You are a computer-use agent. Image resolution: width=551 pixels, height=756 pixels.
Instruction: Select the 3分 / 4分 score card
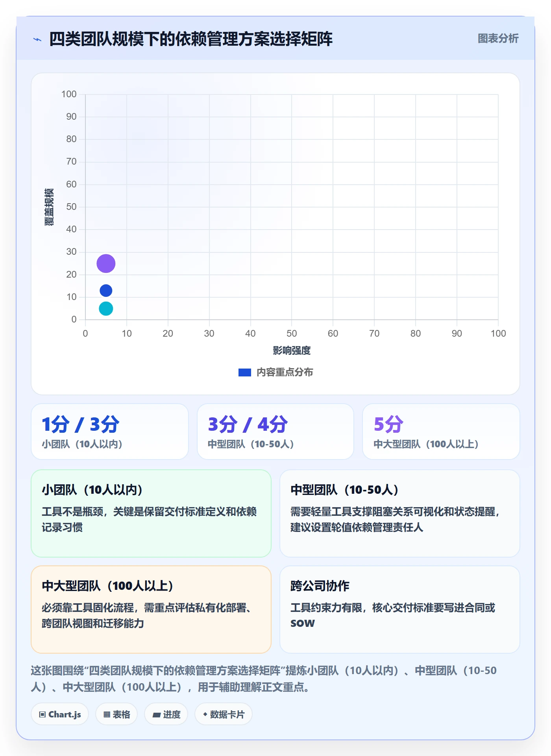[275, 432]
